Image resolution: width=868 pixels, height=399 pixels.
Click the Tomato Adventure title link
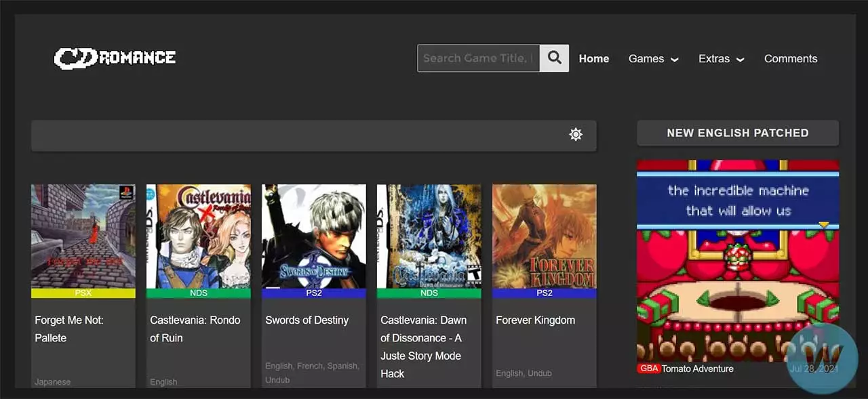click(698, 369)
